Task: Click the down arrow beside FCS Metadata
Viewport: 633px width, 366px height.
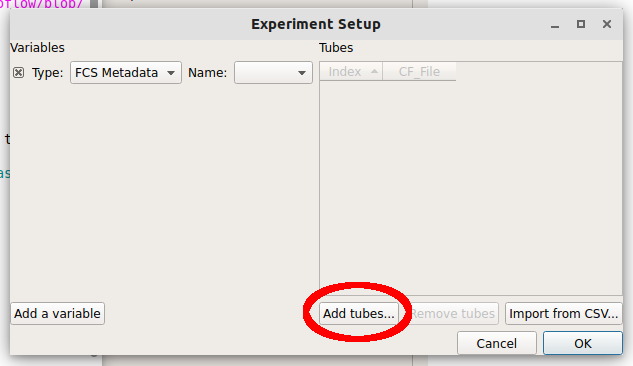Action: [x=171, y=73]
